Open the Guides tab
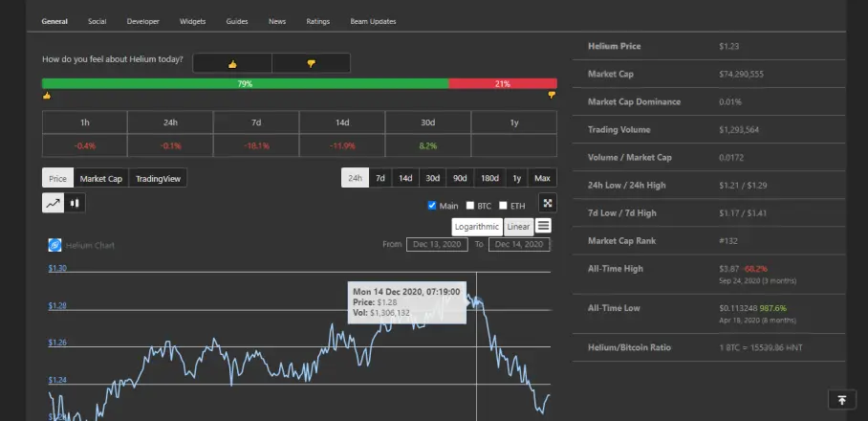The height and width of the screenshot is (421, 868). click(x=237, y=22)
